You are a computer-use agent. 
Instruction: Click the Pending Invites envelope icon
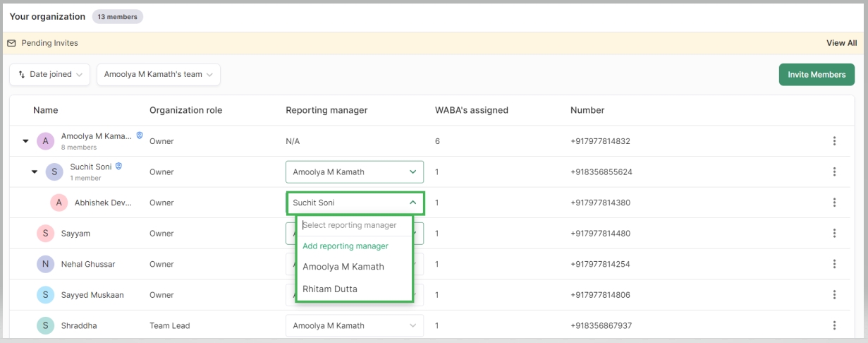tap(11, 43)
